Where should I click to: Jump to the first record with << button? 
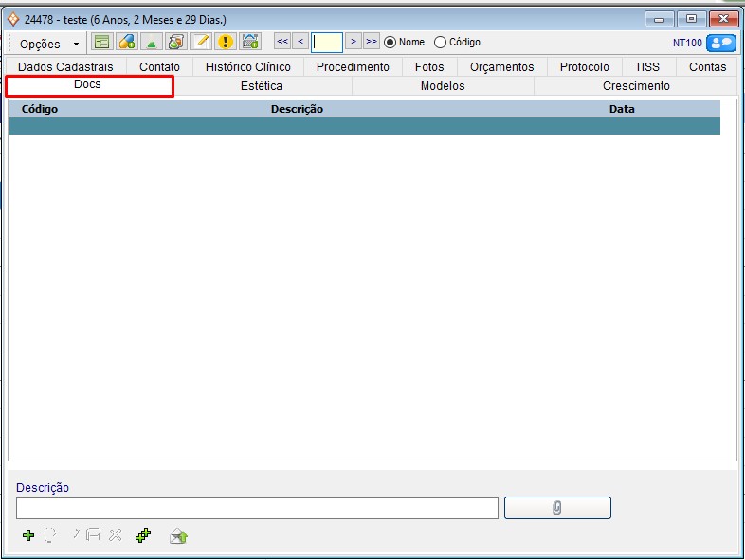pos(282,42)
